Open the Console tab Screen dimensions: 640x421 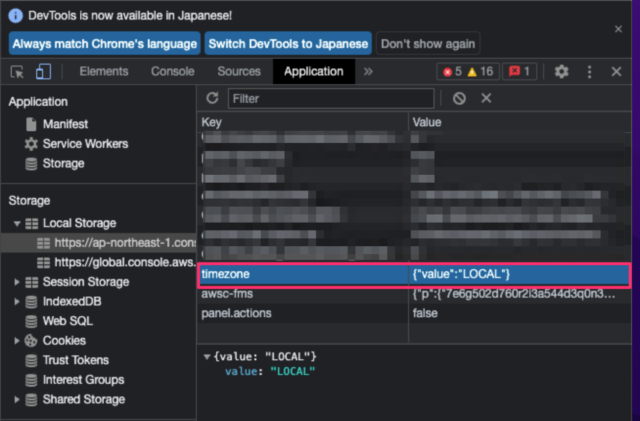click(173, 71)
